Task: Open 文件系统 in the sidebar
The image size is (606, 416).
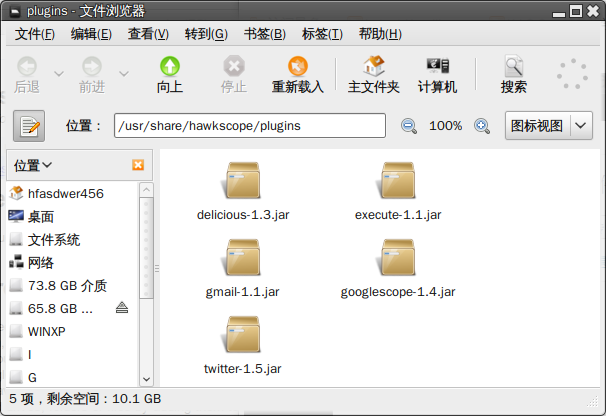Action: click(x=73, y=240)
